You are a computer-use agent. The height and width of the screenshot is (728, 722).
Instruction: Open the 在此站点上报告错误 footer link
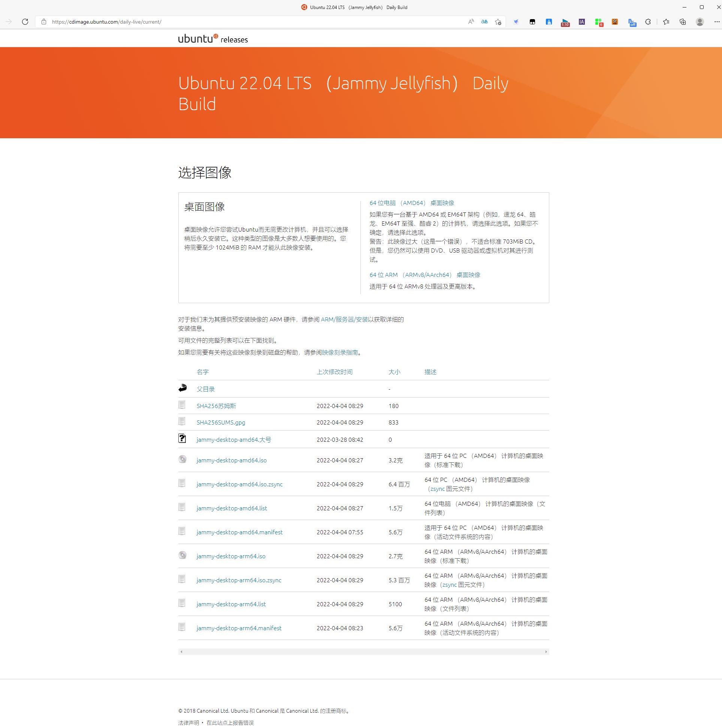tap(230, 722)
